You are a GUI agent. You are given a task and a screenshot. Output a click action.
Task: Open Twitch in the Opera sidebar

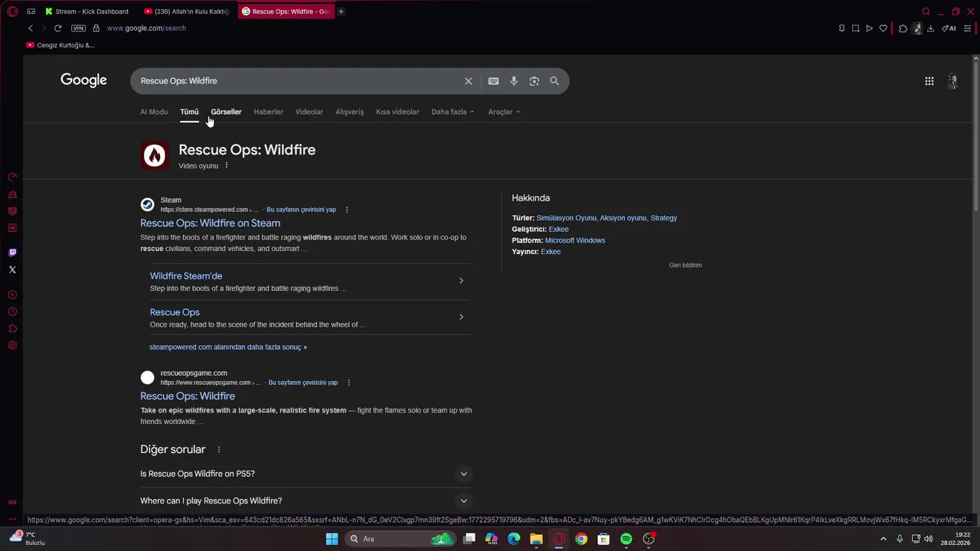pos(12,253)
